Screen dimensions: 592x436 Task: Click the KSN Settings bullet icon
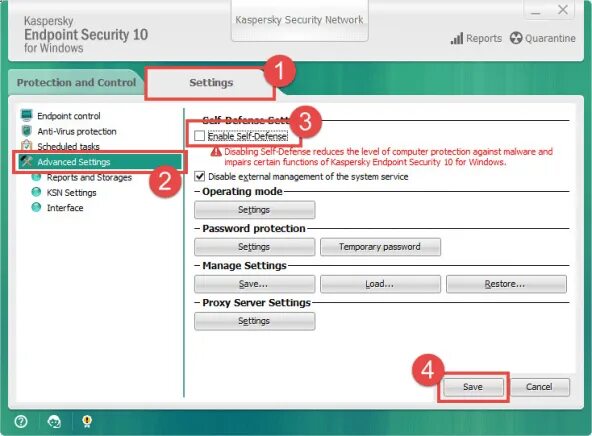(x=36, y=192)
